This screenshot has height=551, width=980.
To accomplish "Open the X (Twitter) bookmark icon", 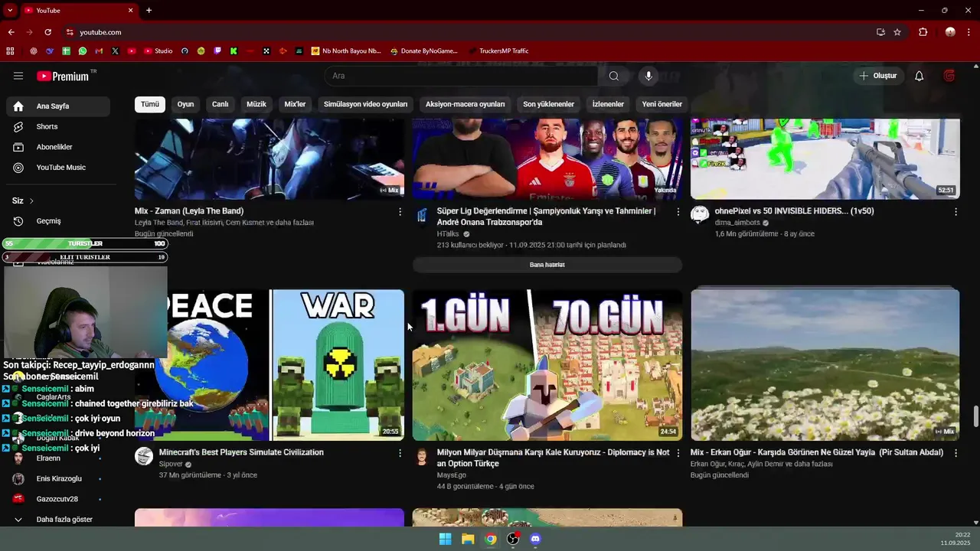I will click(x=115, y=51).
